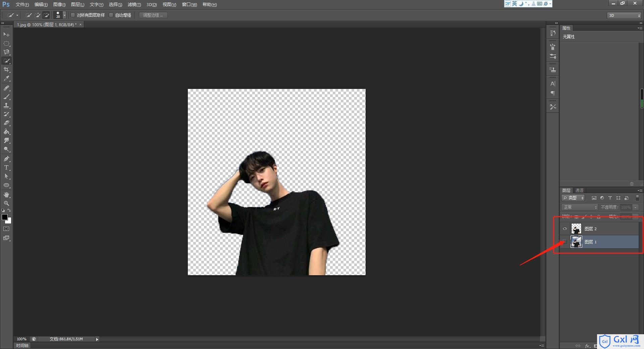Open the 视图 menu
Viewport: 644px width, 349px height.
(x=169, y=4)
